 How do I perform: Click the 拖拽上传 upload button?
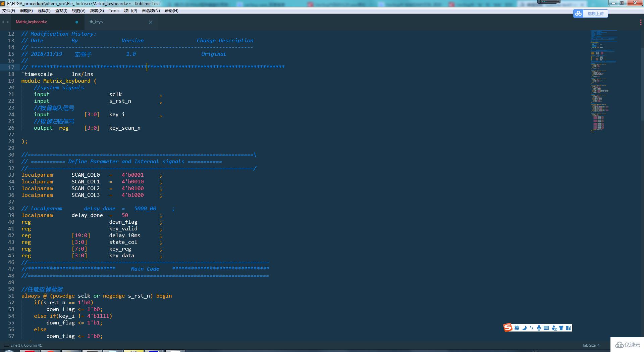(595, 13)
